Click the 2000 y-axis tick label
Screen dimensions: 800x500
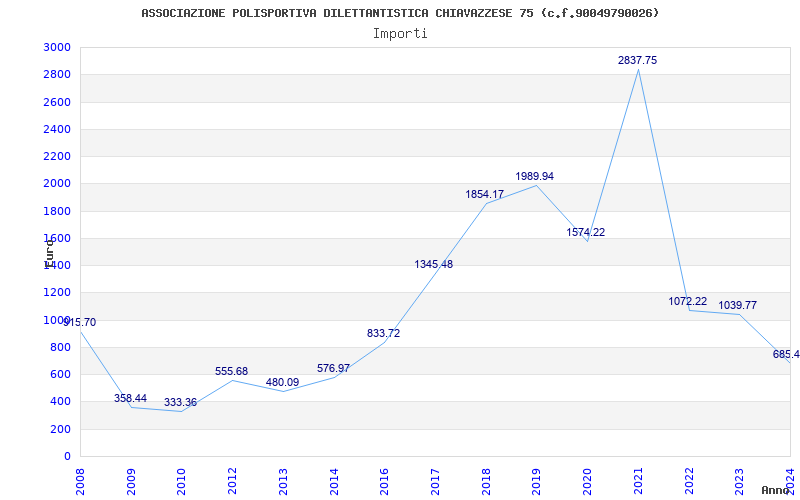click(x=57, y=184)
